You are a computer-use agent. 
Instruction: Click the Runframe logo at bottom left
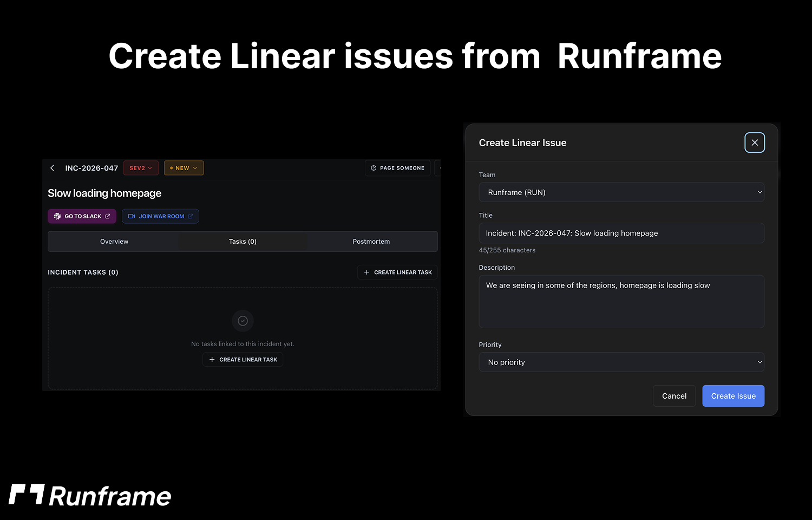[x=90, y=496]
